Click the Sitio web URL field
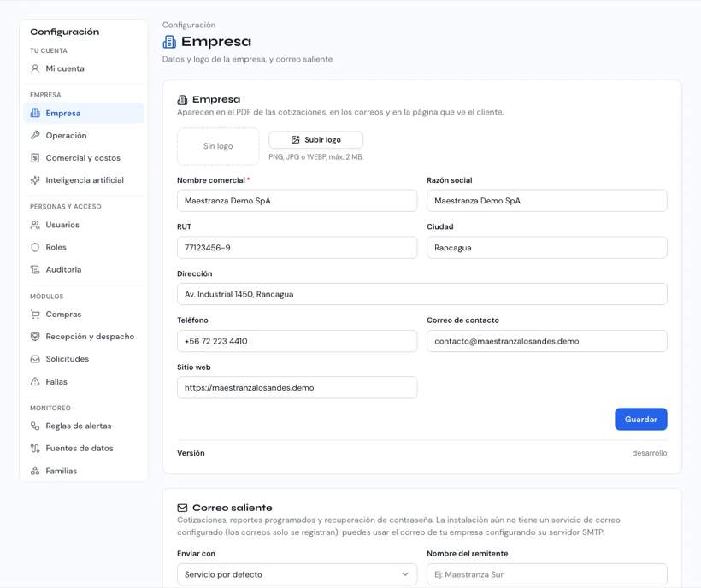Viewport: 701px width, 588px height. [297, 387]
